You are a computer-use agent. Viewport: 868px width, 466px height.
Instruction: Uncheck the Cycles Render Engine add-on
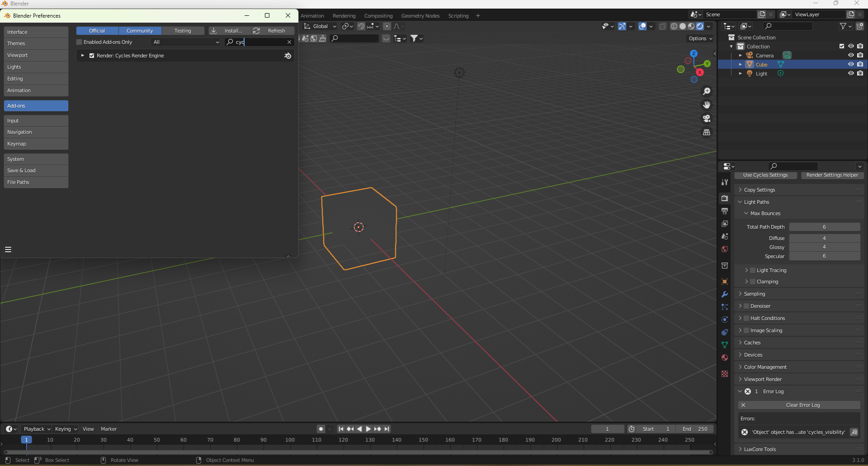[x=92, y=56]
